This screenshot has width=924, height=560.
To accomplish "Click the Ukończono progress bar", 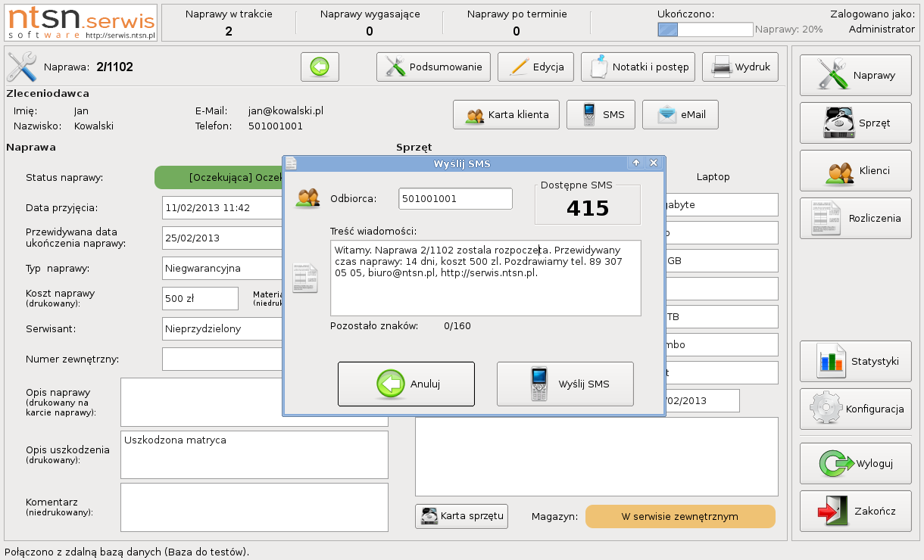I will coord(705,30).
